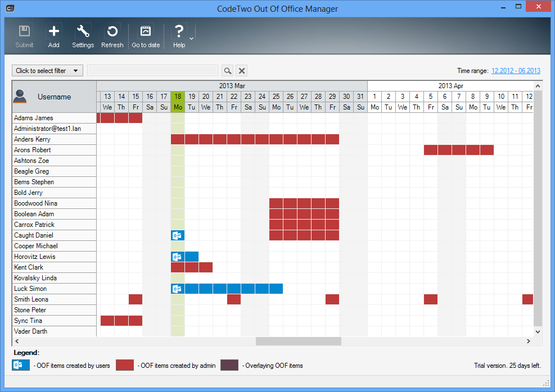Select user Administrator@test1.lan
555x392 pixels.
pos(54,129)
